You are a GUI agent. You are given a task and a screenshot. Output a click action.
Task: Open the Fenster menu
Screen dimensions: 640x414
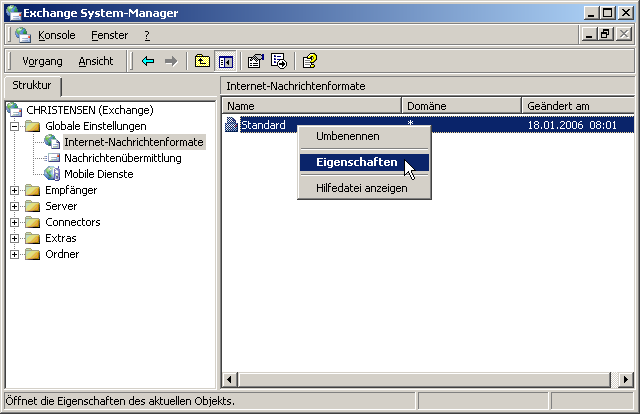109,36
